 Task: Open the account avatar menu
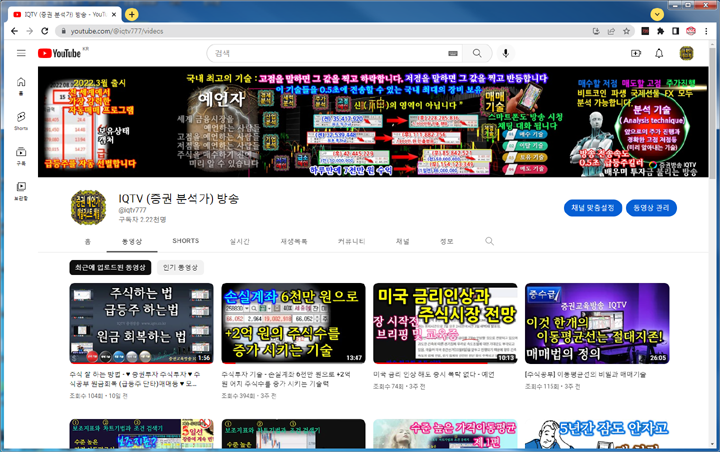[x=686, y=53]
